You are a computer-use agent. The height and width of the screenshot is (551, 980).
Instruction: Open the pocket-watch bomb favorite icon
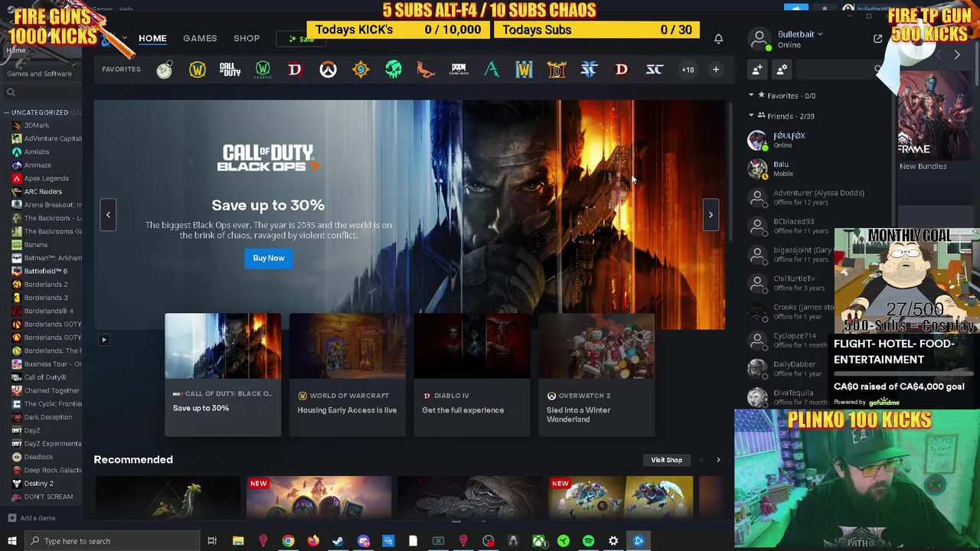tap(165, 70)
